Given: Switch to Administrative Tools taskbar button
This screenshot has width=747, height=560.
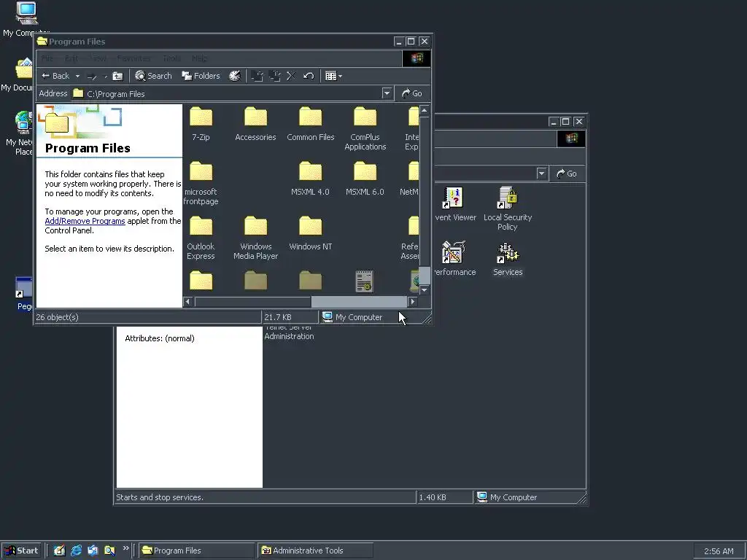Looking at the screenshot, I should 315,551.
